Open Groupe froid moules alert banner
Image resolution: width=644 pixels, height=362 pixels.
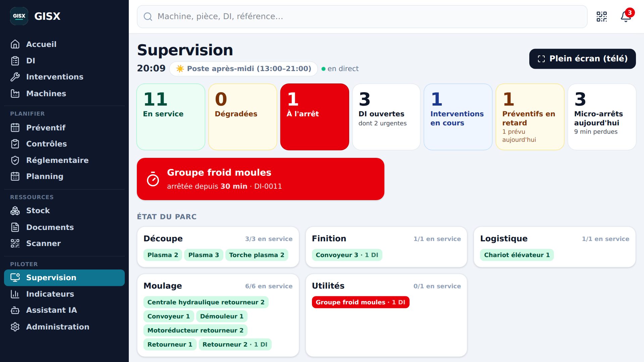coord(261,179)
